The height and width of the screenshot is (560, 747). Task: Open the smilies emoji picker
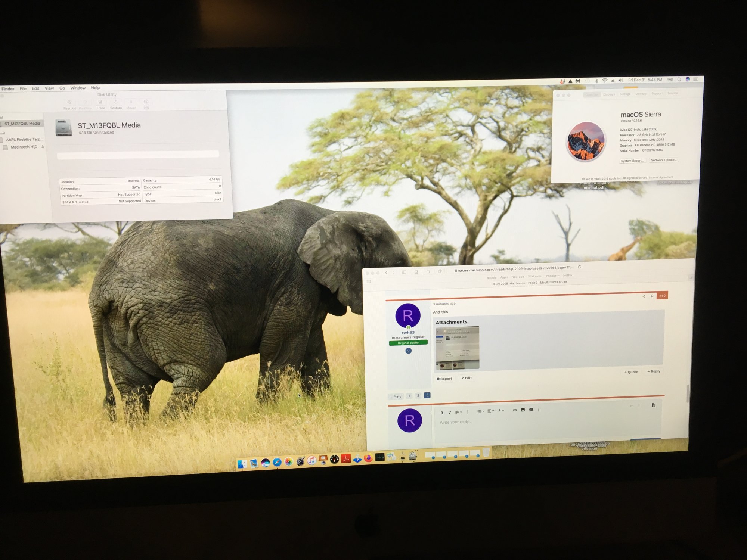pyautogui.click(x=531, y=410)
